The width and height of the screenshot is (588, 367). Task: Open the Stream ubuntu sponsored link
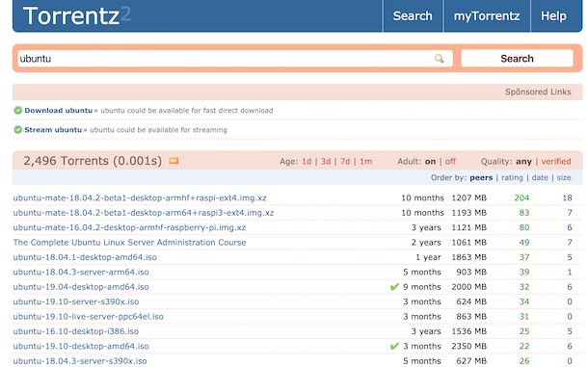coord(53,130)
